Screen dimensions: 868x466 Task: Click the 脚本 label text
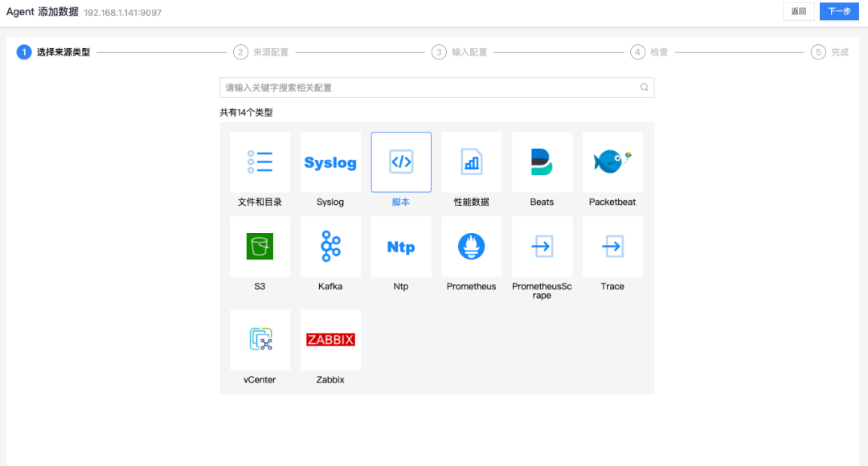401,202
